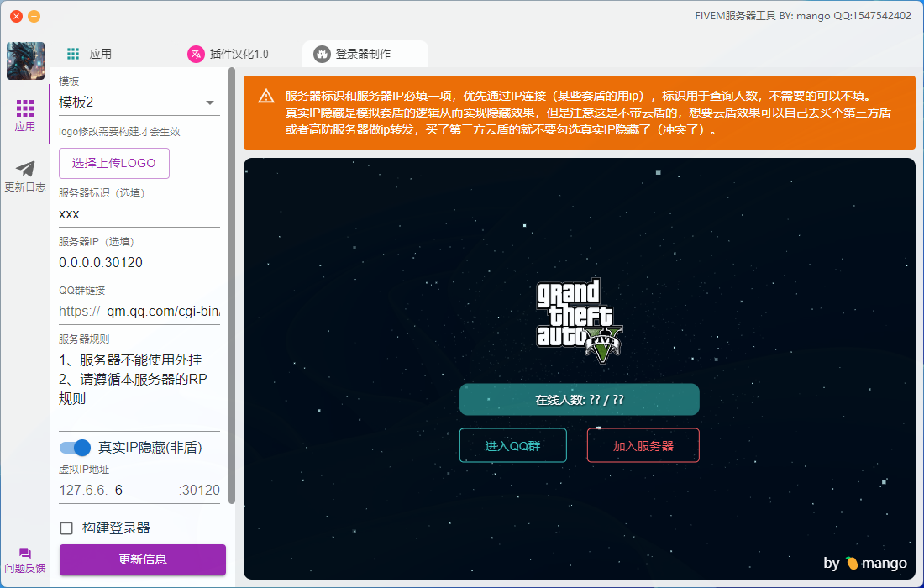This screenshot has height=588, width=924.
Task: Click the mango fruit icon
Action: 852,564
